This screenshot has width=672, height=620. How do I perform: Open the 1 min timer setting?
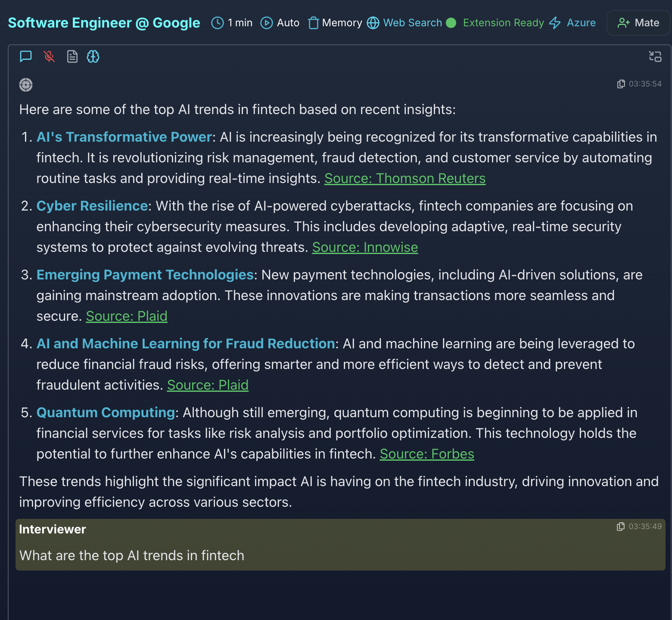[x=232, y=23]
